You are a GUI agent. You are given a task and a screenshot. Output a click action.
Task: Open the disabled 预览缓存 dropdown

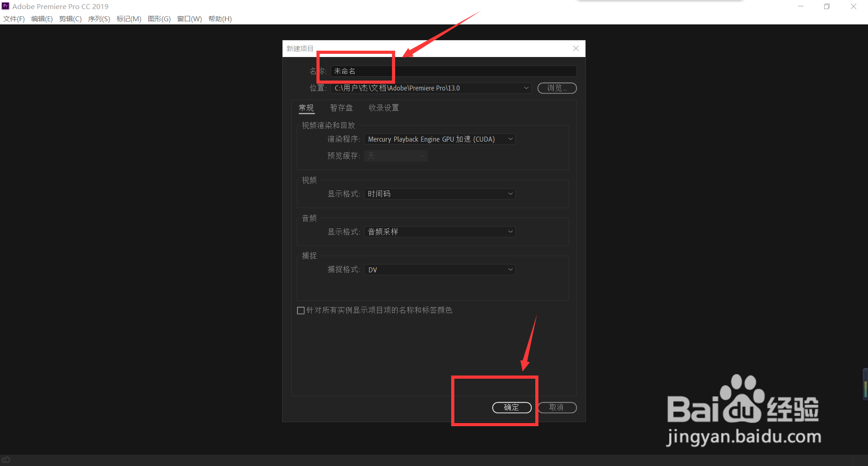(396, 156)
